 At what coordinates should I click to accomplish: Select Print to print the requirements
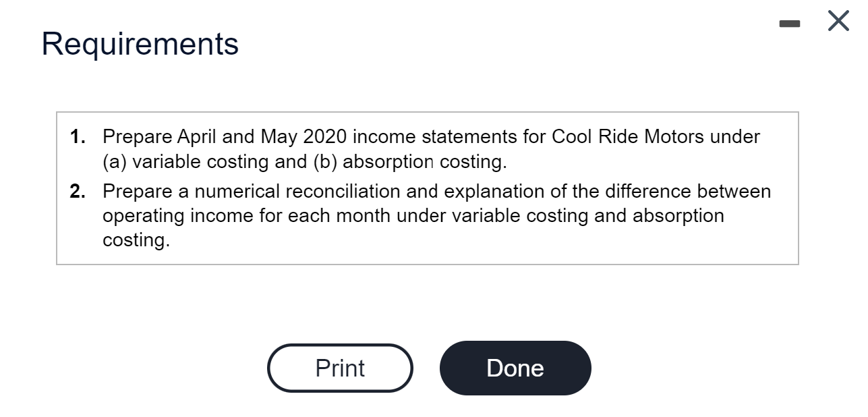click(340, 368)
